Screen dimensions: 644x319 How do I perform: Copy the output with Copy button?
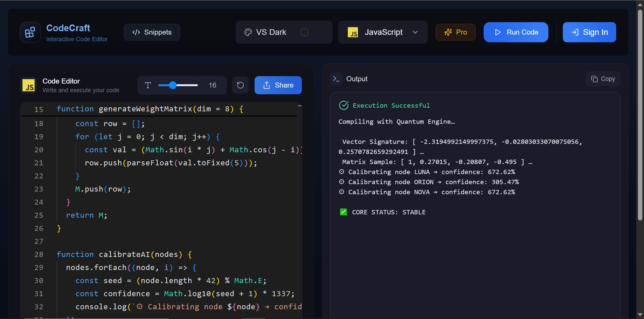[x=603, y=79]
